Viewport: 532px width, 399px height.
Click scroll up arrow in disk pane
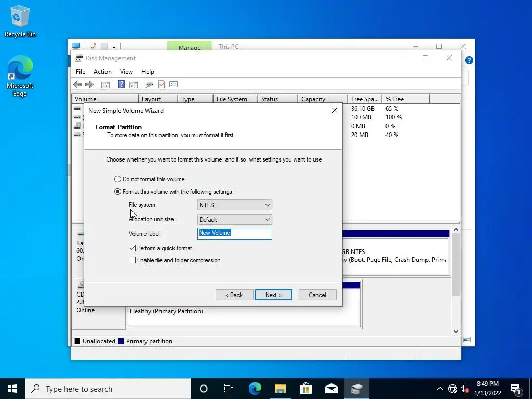(x=456, y=230)
